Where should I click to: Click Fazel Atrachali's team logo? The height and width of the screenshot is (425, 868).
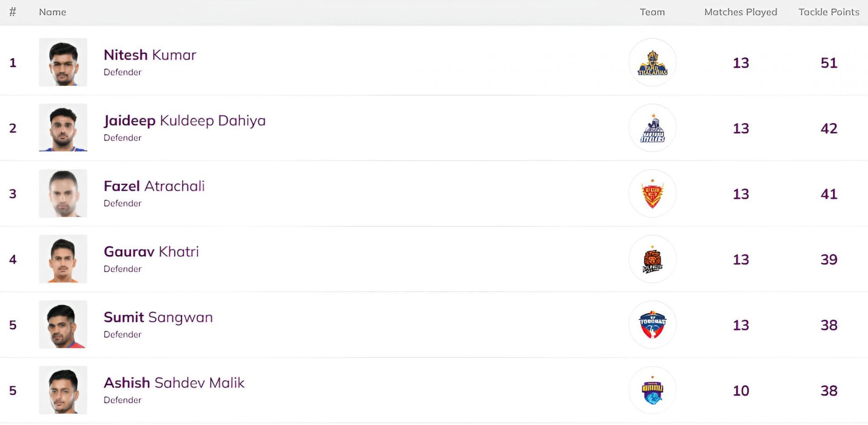pos(652,194)
